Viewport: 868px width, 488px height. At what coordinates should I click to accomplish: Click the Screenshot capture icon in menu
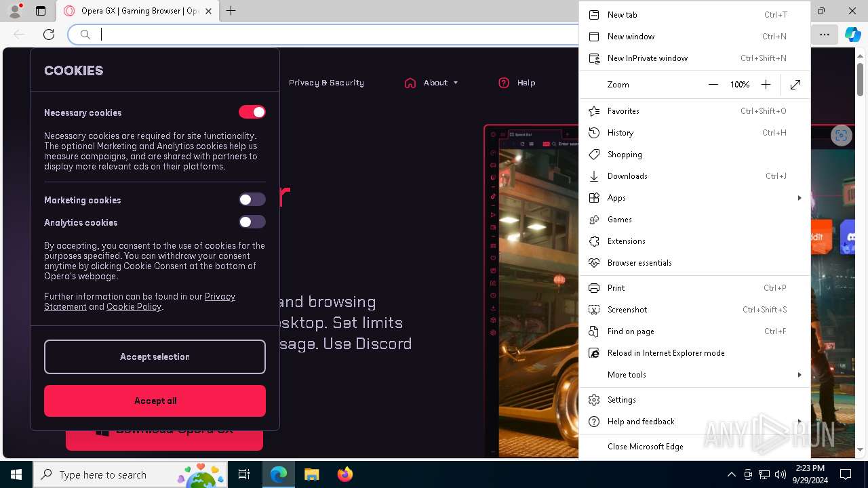[x=594, y=310]
